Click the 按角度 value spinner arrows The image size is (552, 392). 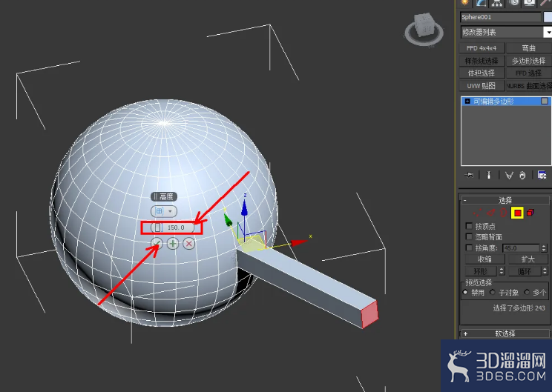click(545, 248)
